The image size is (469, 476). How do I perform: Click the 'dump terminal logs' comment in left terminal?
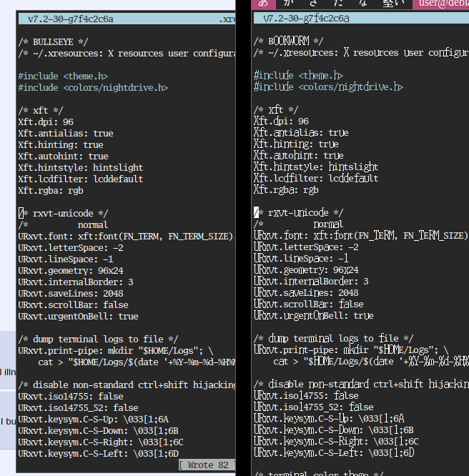(x=98, y=339)
